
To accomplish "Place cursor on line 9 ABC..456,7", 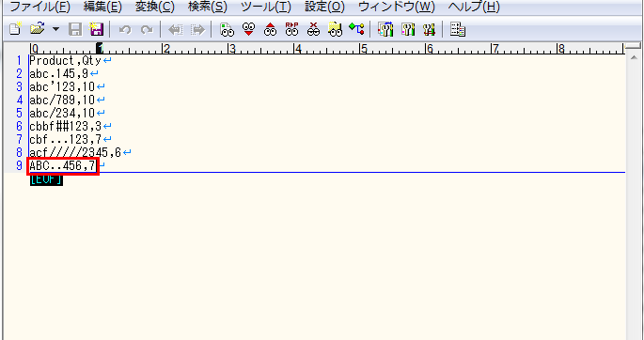I will (63, 166).
